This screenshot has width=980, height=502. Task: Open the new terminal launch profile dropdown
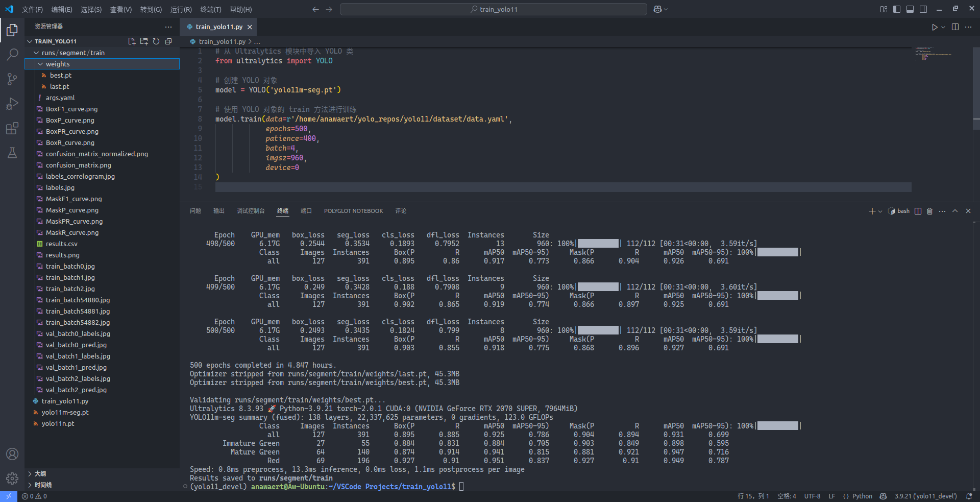(880, 211)
